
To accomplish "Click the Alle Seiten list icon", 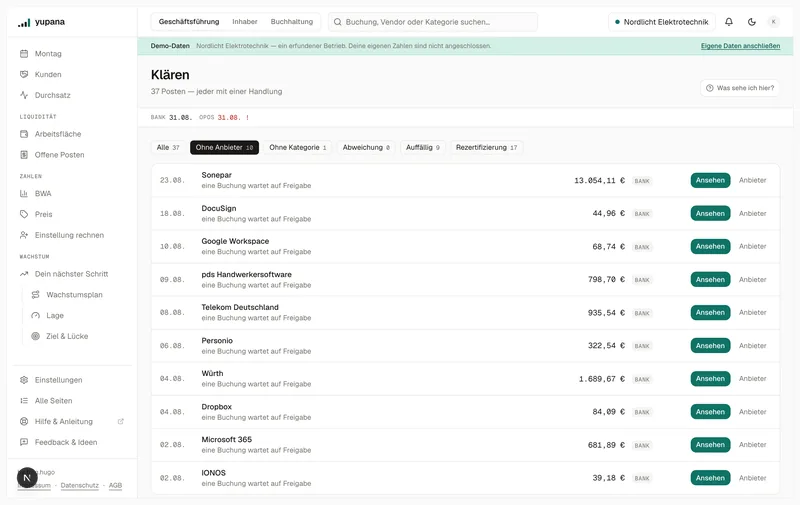I will click(x=24, y=401).
